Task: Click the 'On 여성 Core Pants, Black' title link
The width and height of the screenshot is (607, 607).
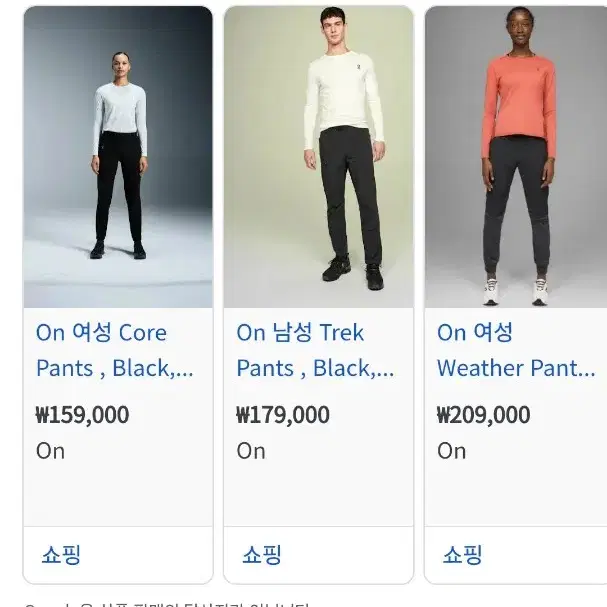Action: [x=115, y=350]
